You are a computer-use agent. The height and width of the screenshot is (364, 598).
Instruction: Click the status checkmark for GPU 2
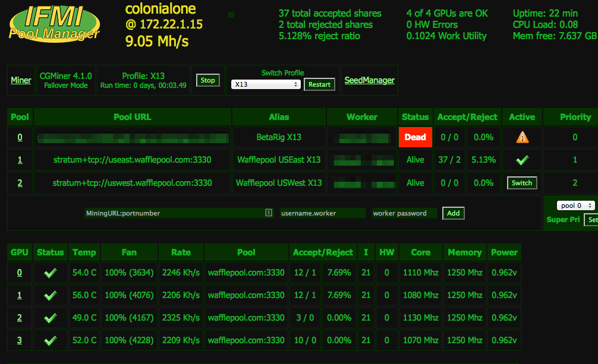[x=51, y=318]
